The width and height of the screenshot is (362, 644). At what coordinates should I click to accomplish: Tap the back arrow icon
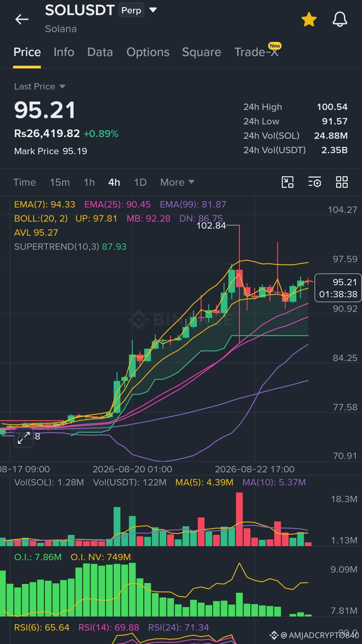click(x=22, y=19)
